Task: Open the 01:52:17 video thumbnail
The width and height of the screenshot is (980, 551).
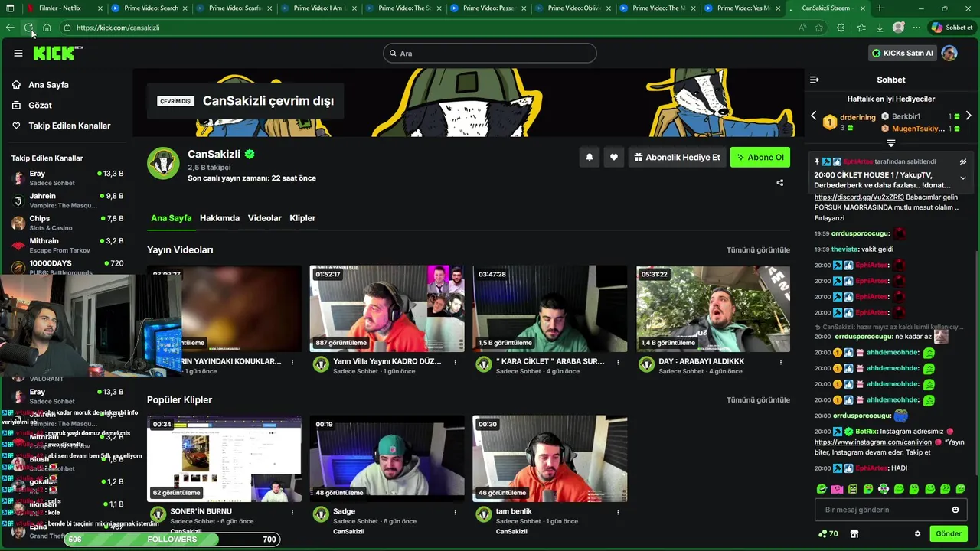Action: pos(387,309)
